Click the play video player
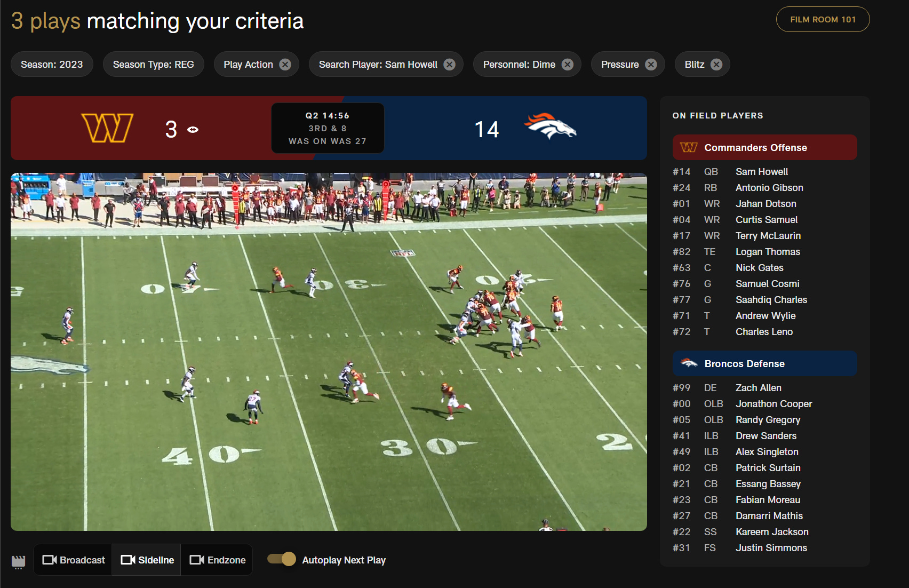 click(329, 352)
